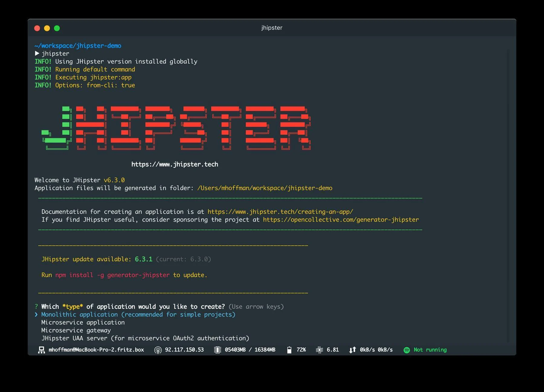Click the ~/workspace/jhipster-demo path
Viewport: 544px width, 392px height.
[78, 46]
